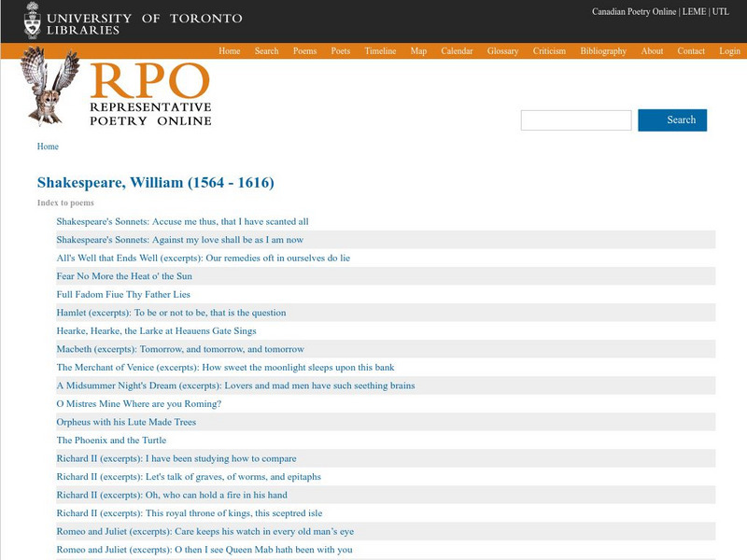The width and height of the screenshot is (747, 560).
Task: Open the Calendar menu item
Action: point(457,51)
